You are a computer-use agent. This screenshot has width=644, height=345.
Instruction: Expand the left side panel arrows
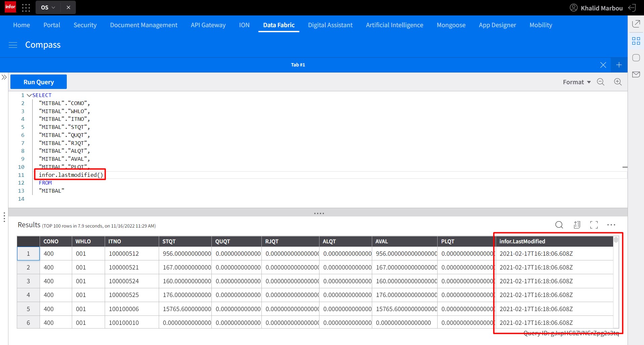point(4,77)
